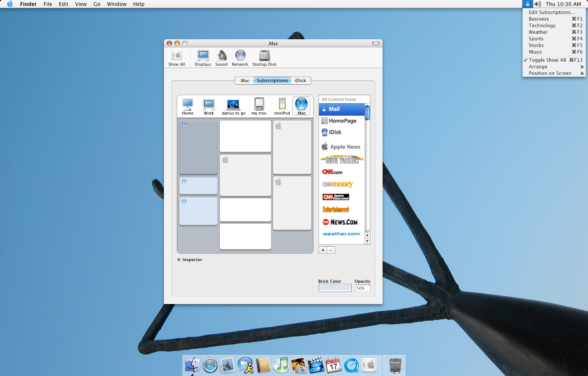Pick a Brick Color swatch
The height and width of the screenshot is (376, 588).
(335, 288)
